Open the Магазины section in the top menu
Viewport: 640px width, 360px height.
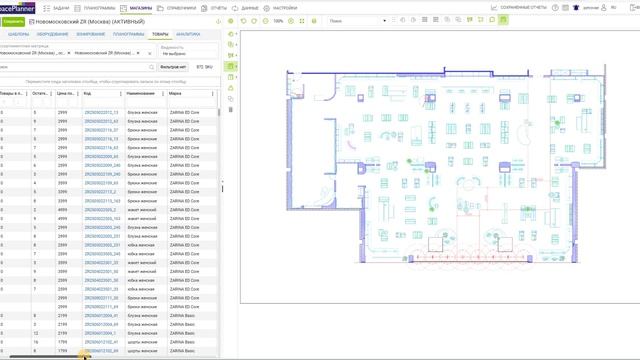136,8
